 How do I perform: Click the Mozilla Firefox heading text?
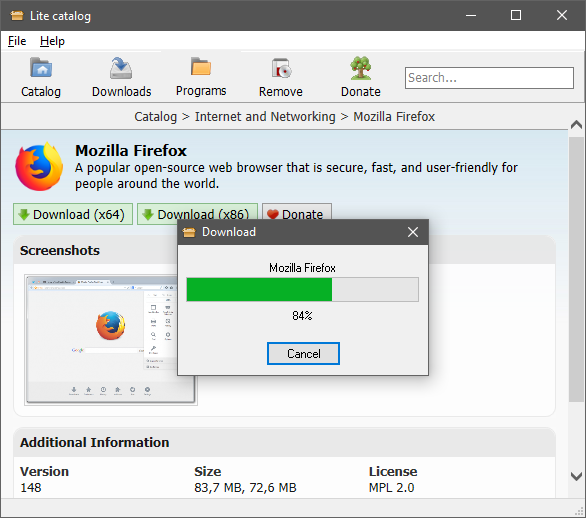(x=131, y=151)
